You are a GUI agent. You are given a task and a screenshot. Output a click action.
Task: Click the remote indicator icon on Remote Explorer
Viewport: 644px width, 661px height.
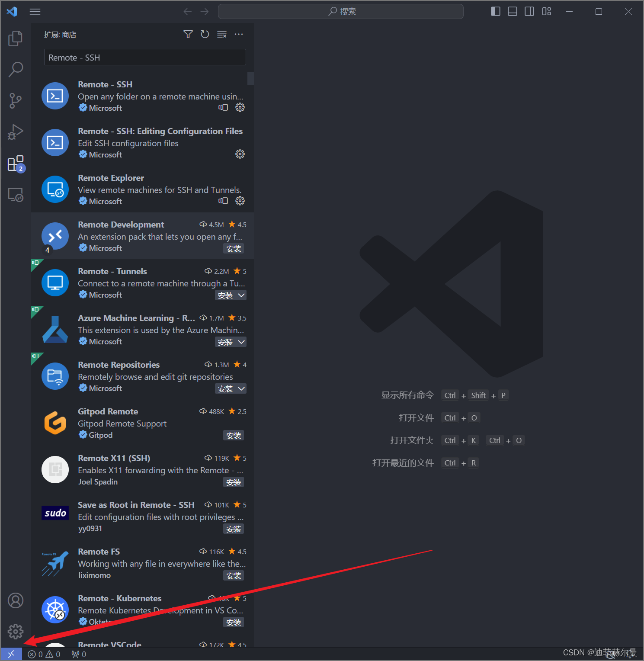point(223,201)
